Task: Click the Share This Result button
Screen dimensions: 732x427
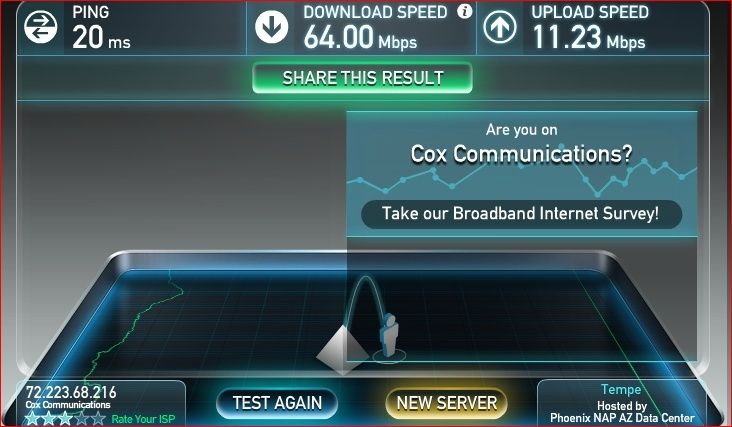Action: (362, 78)
